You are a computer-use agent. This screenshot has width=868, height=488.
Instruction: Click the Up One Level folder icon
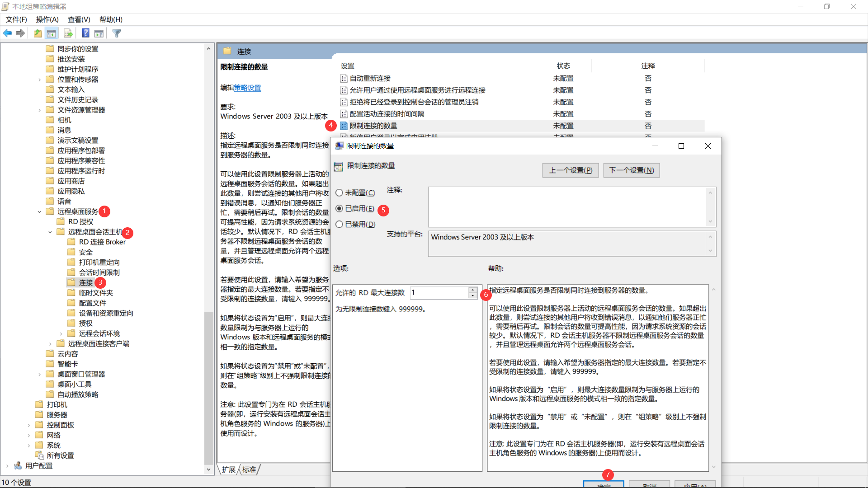pos(38,33)
